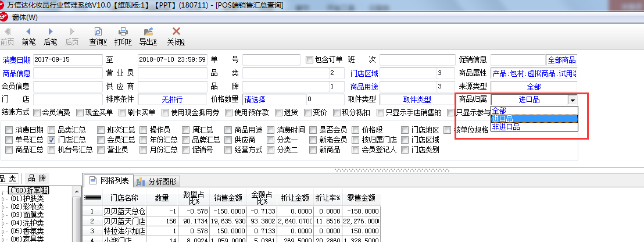Click the 消费日期 label link

click(16, 60)
